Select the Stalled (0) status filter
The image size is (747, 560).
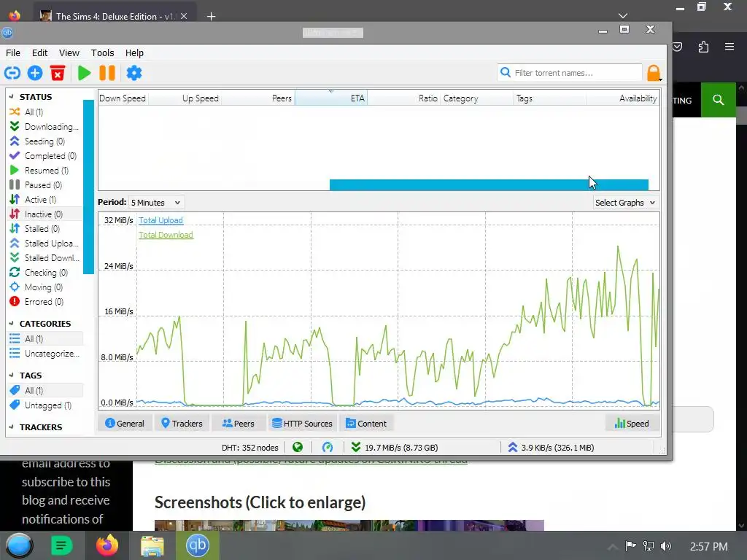click(45, 228)
